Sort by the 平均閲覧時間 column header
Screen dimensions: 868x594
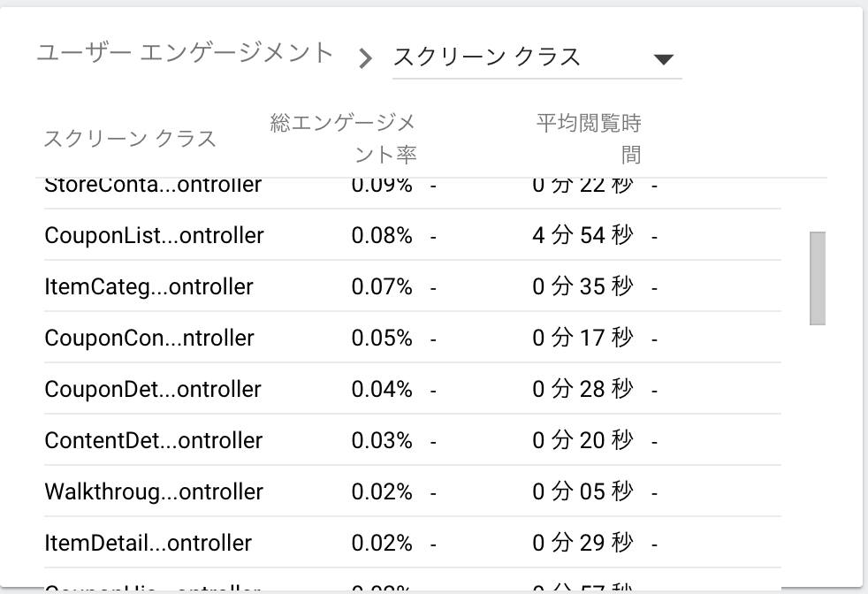pyautogui.click(x=588, y=134)
